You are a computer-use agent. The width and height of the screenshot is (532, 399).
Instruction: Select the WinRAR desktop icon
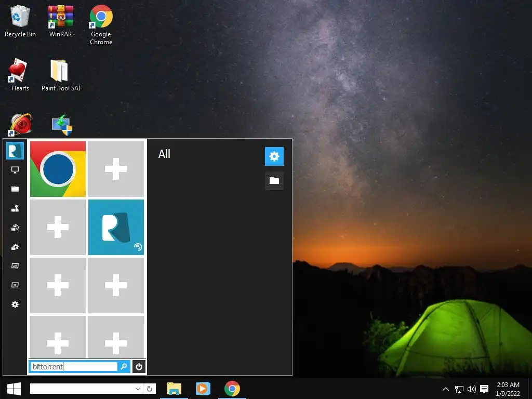coord(60,21)
